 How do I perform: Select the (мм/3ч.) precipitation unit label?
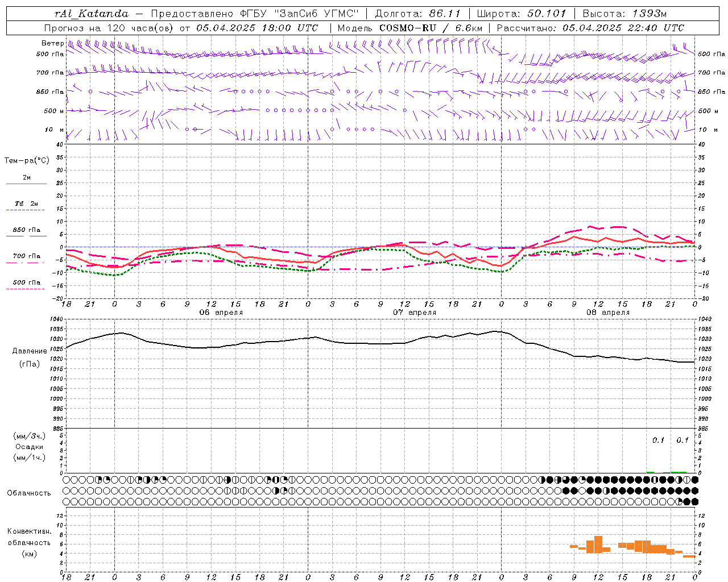(x=30, y=436)
